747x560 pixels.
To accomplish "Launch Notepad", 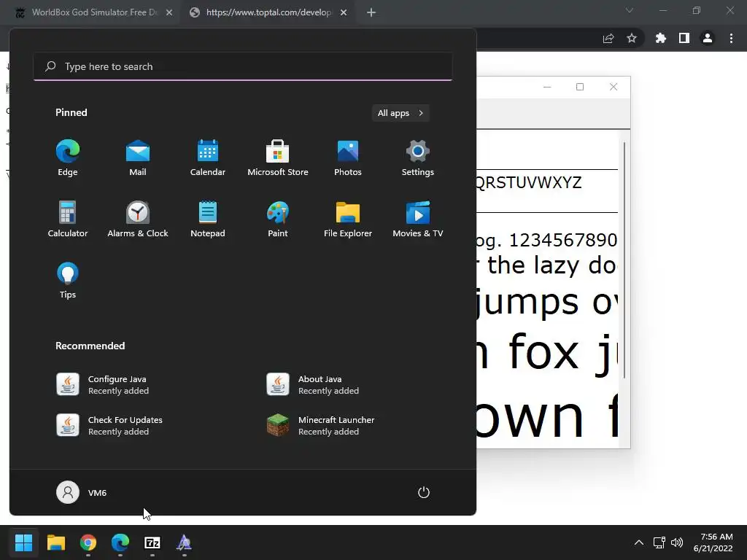I will (x=208, y=219).
